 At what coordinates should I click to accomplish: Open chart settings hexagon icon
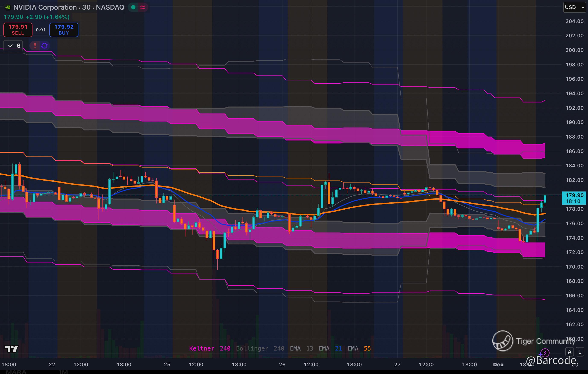(x=575, y=364)
